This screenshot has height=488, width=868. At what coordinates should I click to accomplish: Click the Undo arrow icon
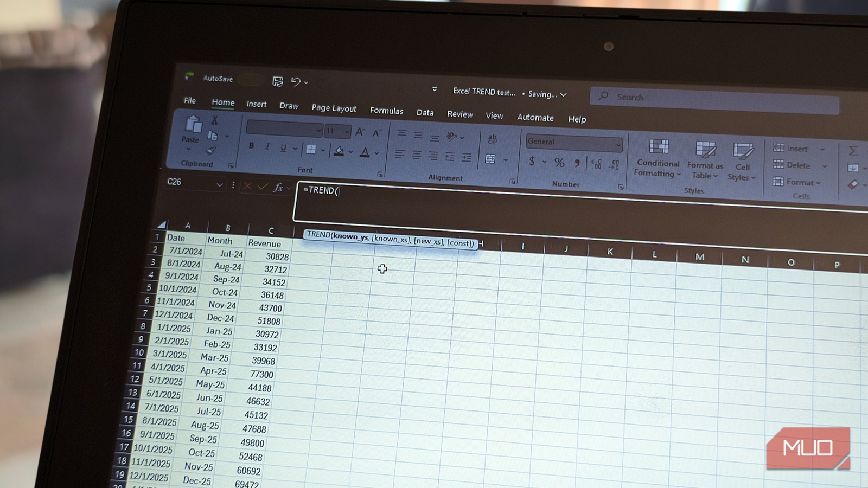click(x=296, y=82)
